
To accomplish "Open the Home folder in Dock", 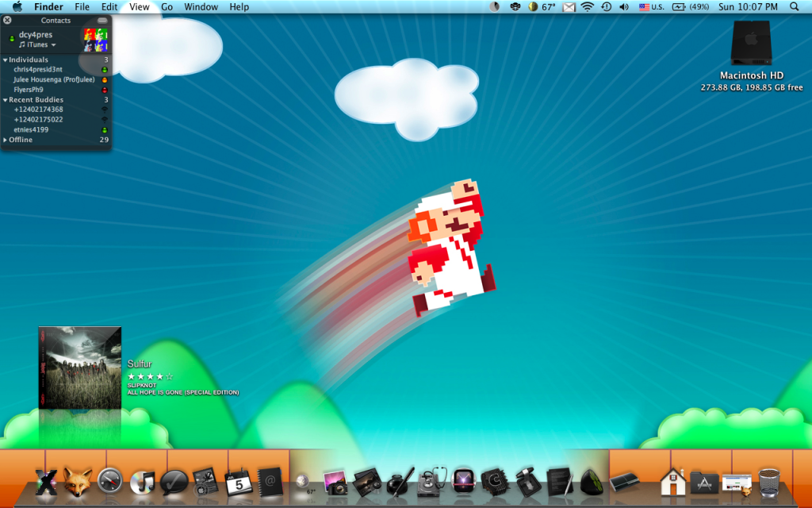I will pos(672,482).
